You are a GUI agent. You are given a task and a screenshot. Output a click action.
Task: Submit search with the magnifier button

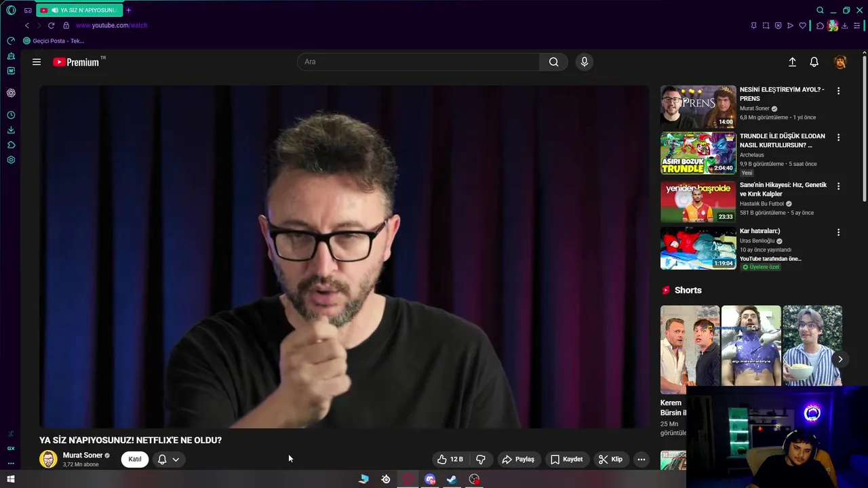(554, 62)
